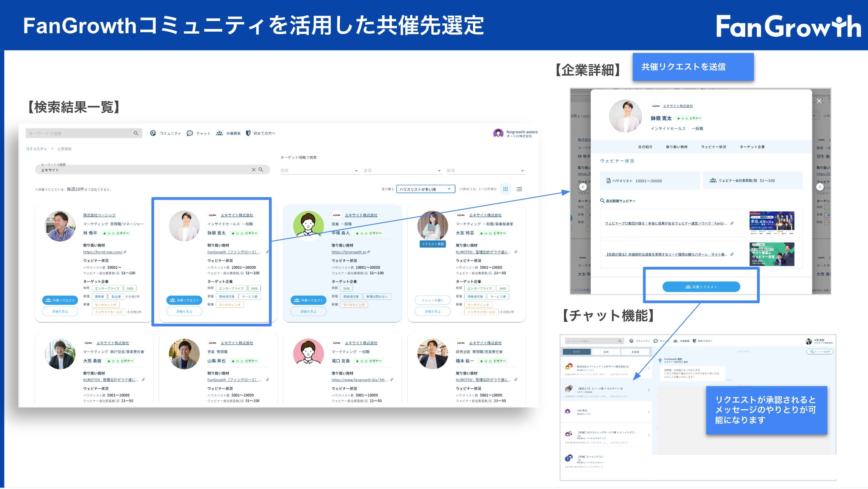Open 株式会社エイトレッド x エキサイト chat thread
The height and width of the screenshot is (489, 868).
(x=606, y=368)
